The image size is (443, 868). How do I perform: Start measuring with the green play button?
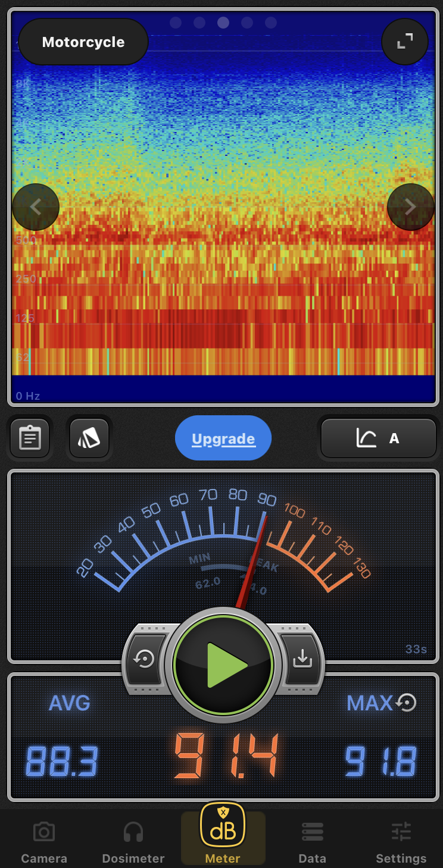click(x=223, y=665)
